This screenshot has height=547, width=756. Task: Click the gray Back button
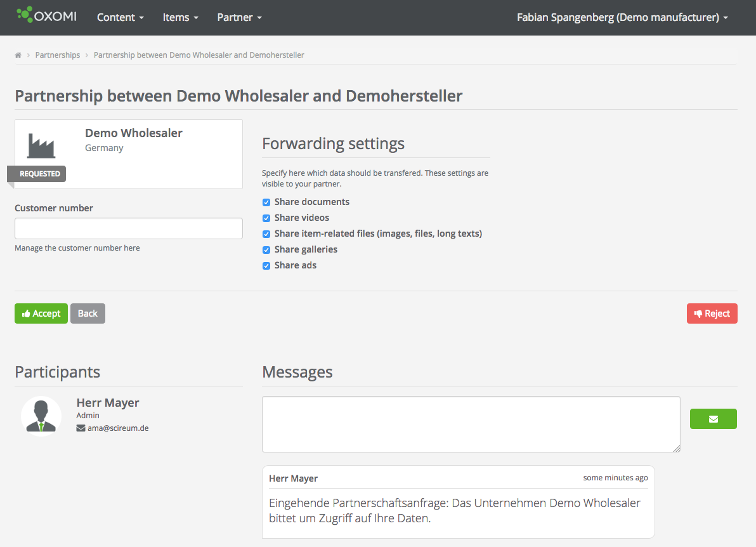[x=88, y=313]
